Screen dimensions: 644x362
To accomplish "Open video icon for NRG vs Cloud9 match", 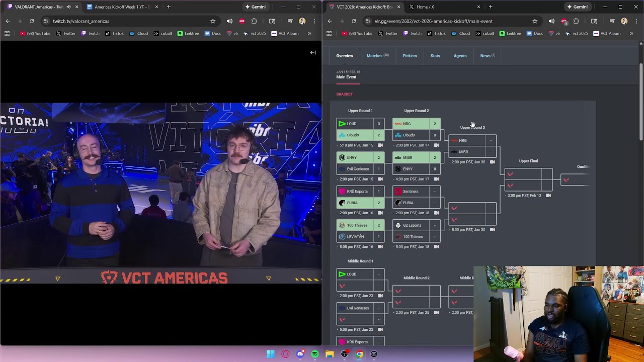I will [x=436, y=145].
